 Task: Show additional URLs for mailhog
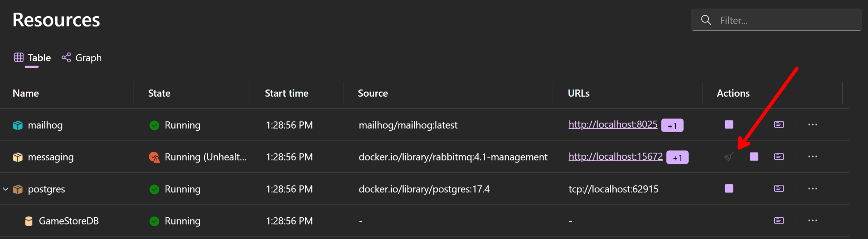pyautogui.click(x=672, y=125)
